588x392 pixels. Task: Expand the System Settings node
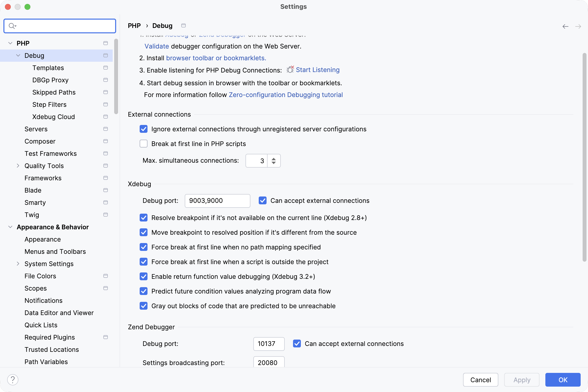18,264
